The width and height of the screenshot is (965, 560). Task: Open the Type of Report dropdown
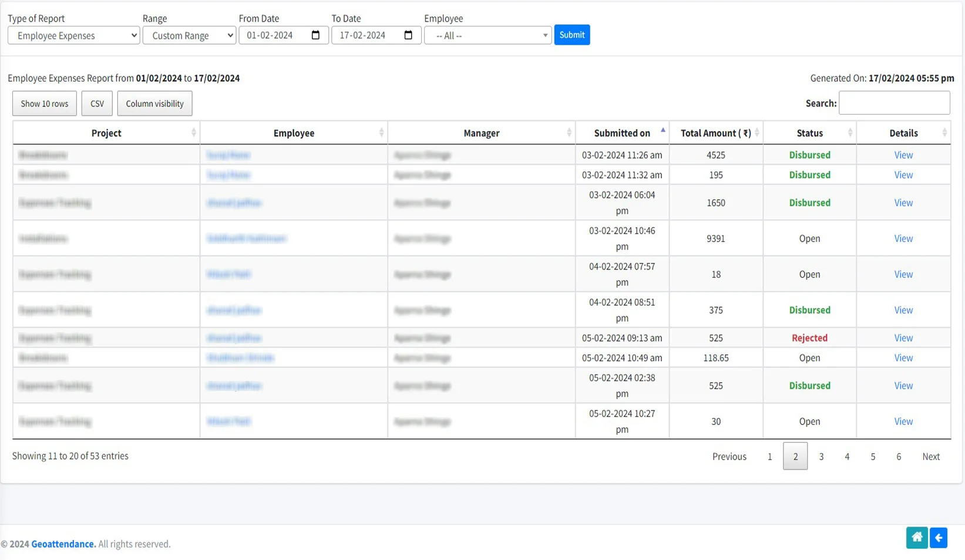tap(73, 35)
